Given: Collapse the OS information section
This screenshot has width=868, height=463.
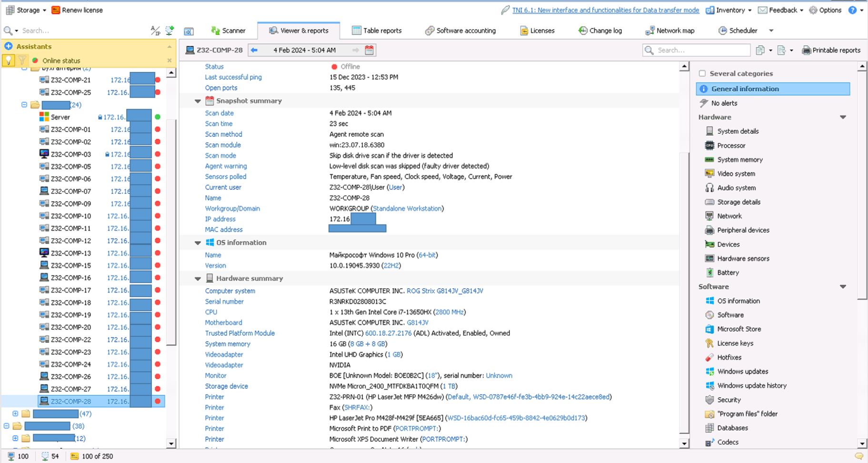Looking at the screenshot, I should click(x=198, y=243).
